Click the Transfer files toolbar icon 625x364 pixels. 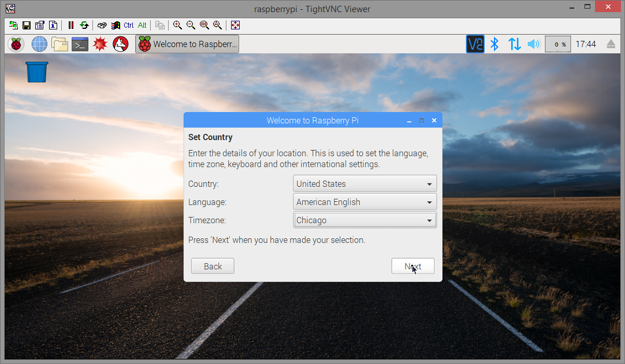tap(160, 25)
